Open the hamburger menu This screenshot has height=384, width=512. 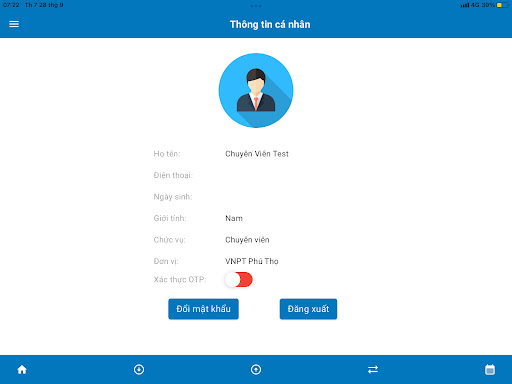14,24
